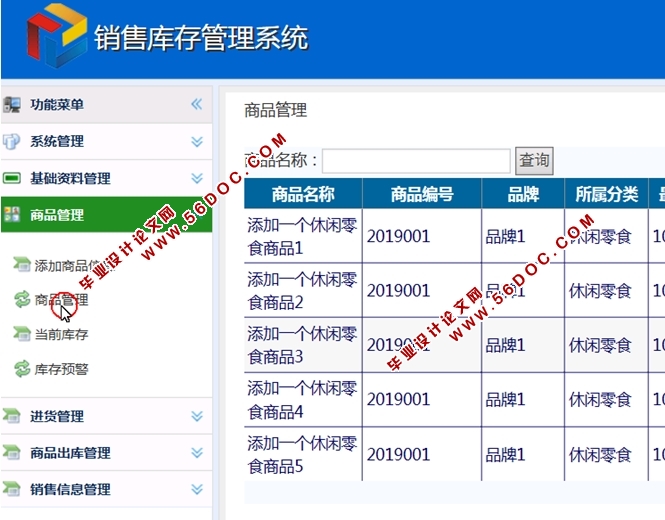Expand 进货管理 using its chevron
The width and height of the screenshot is (665, 520).
(x=196, y=416)
